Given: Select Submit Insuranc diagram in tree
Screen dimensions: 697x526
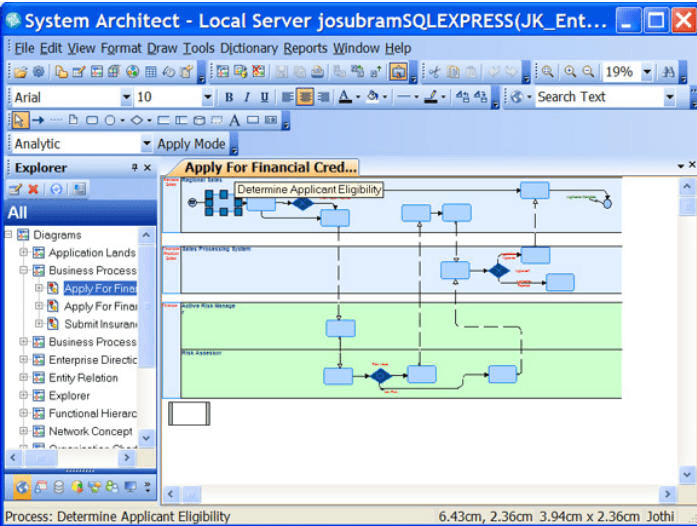Looking at the screenshot, I should click(101, 324).
